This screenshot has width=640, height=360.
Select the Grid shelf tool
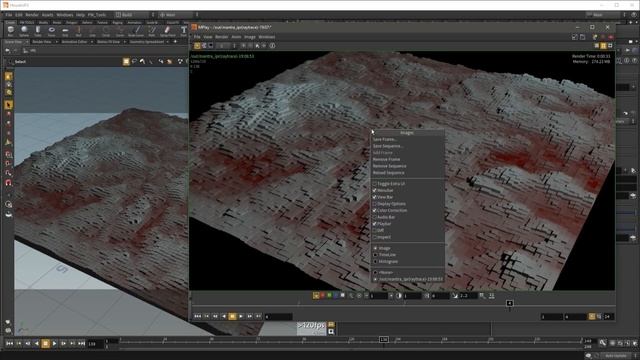[x=65, y=30]
